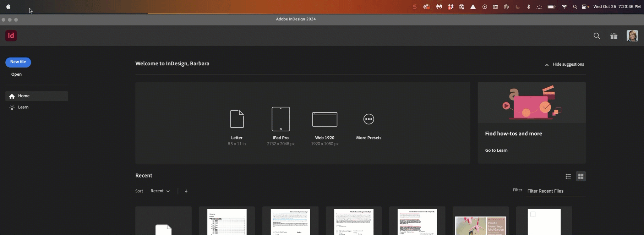Click the 'Find how-tos and more' heading
The width and height of the screenshot is (644, 235).
pyautogui.click(x=513, y=134)
